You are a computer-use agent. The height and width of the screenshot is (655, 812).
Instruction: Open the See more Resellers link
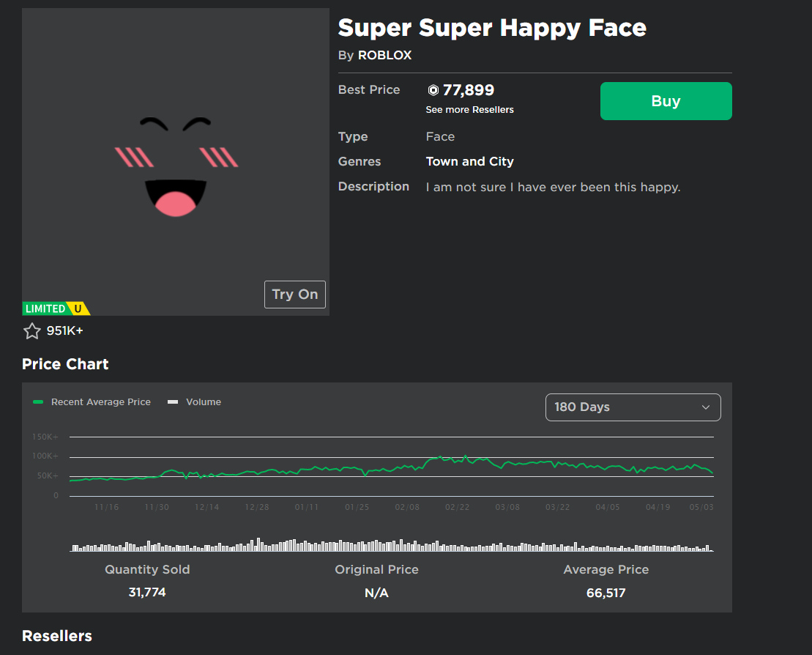point(469,110)
